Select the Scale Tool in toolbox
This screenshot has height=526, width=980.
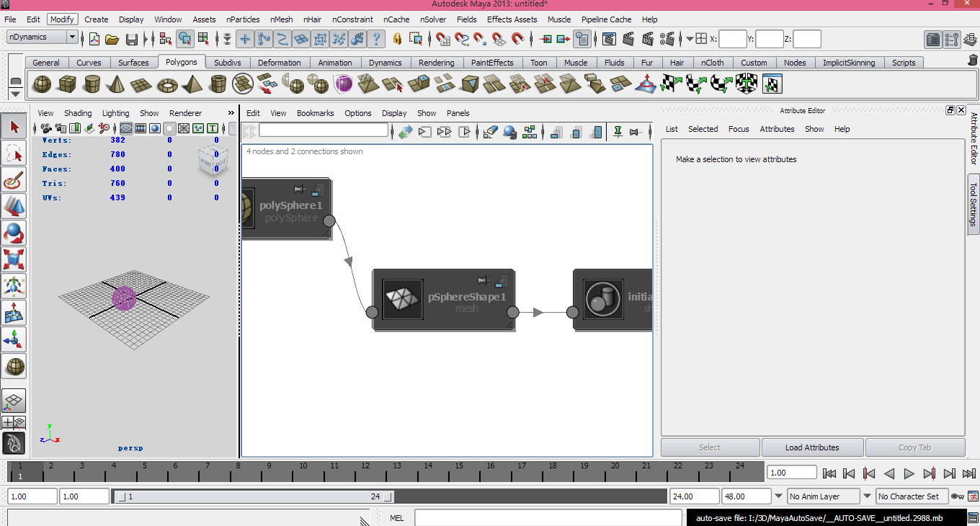14,259
